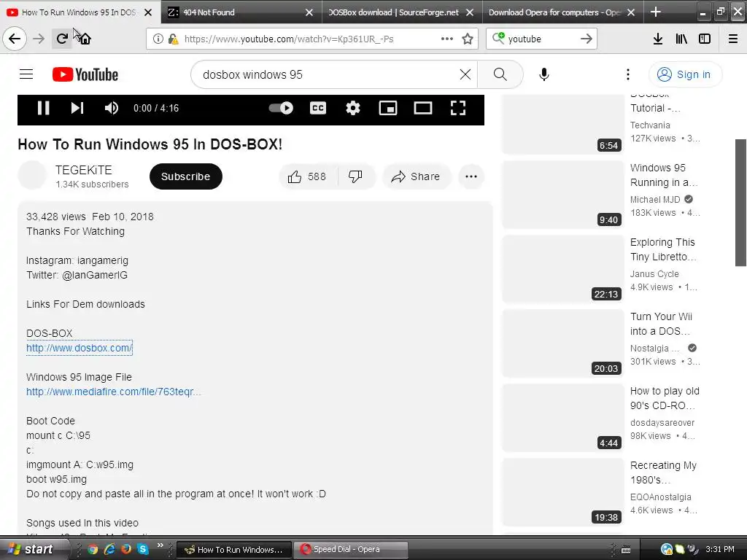
Task: Dislike this video
Action: pyautogui.click(x=355, y=176)
